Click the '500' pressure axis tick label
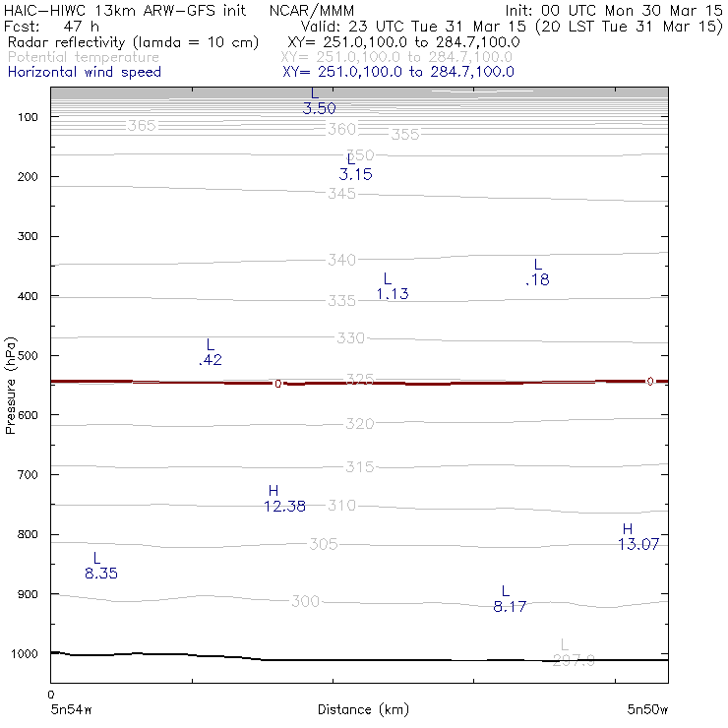Image resolution: width=728 pixels, height=728 pixels. (x=28, y=356)
